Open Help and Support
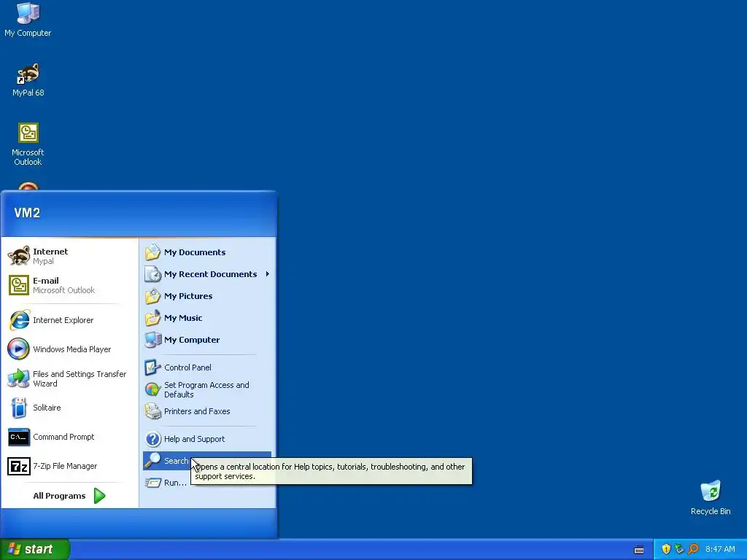 pyautogui.click(x=207, y=439)
